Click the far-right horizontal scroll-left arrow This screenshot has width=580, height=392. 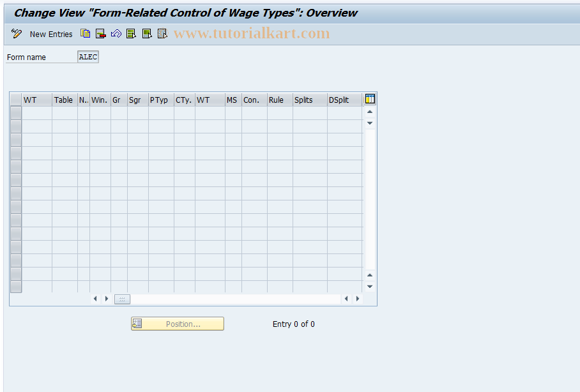tap(346, 299)
